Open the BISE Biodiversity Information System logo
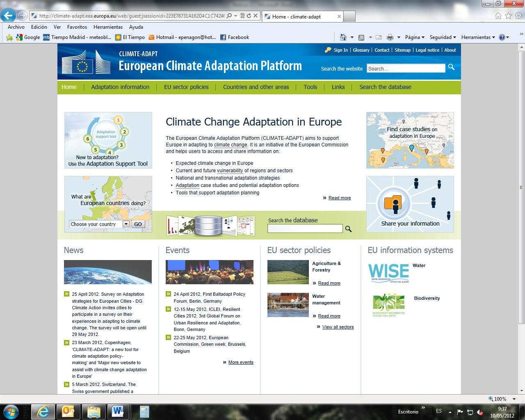 388,304
